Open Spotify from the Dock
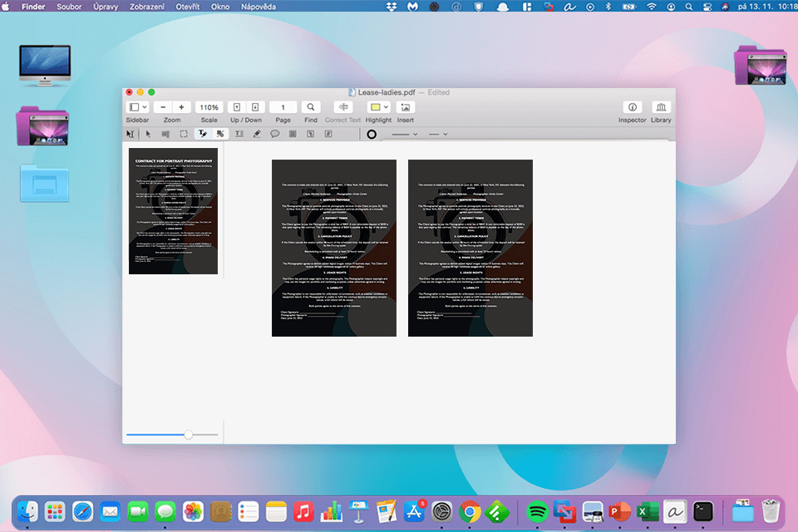Screen dimensions: 798x532 click(537, 512)
